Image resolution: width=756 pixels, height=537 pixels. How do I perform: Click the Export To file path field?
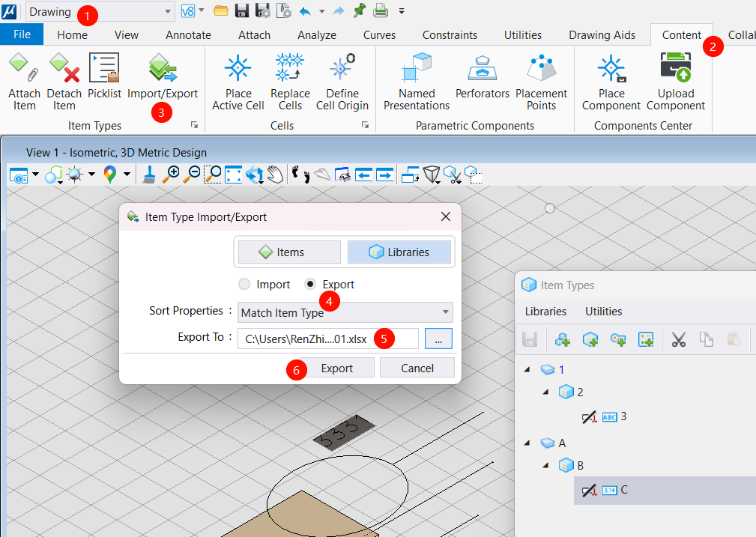pos(327,339)
